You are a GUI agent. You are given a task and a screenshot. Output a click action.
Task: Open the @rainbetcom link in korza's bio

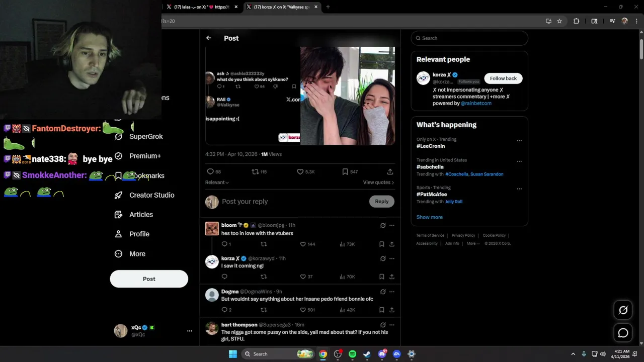coord(476,103)
